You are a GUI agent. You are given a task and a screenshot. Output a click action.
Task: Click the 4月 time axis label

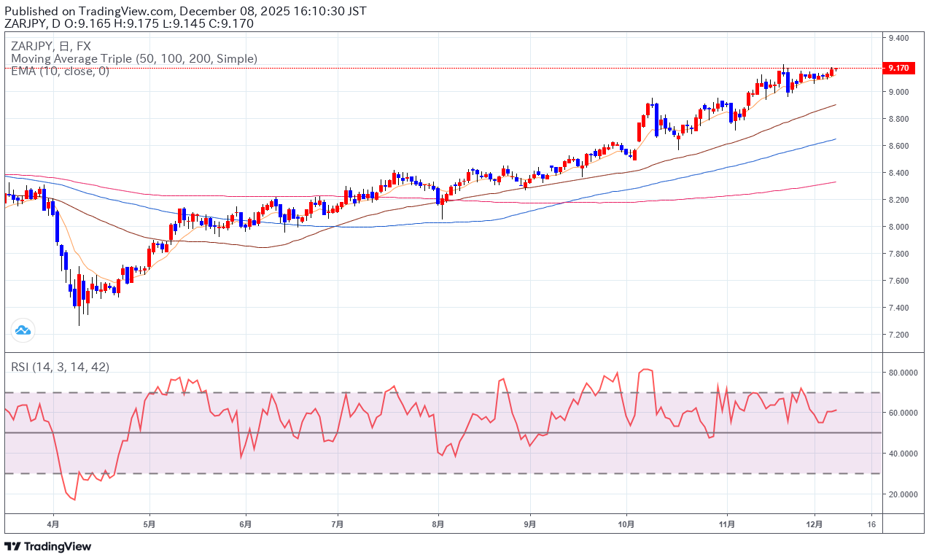coord(53,524)
